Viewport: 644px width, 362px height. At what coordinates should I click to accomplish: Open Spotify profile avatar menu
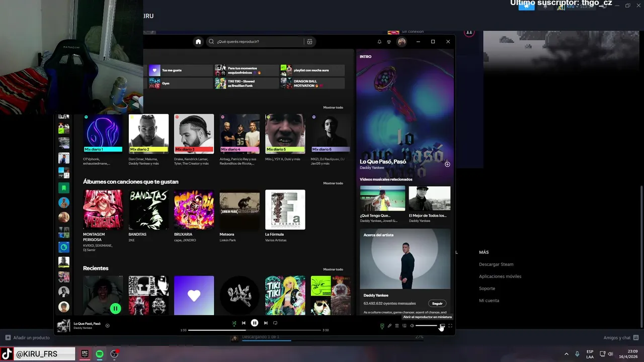pos(401,42)
